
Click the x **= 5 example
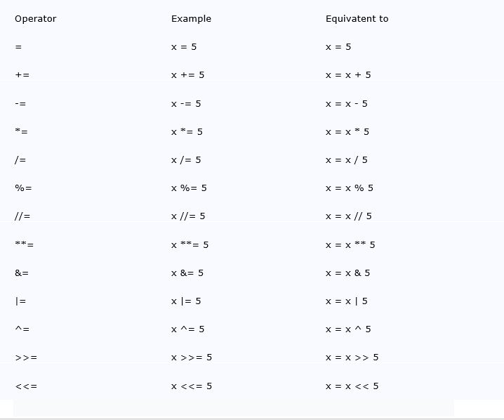(190, 245)
